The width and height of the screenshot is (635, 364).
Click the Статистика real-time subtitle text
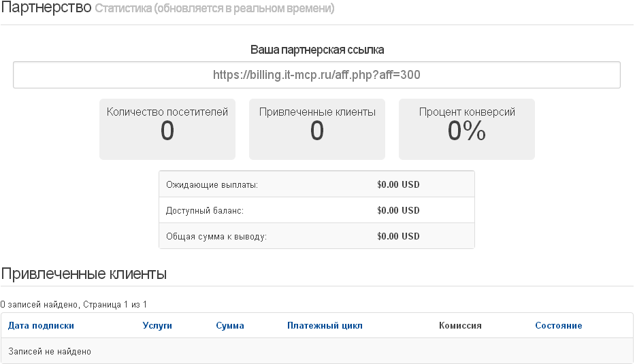pyautogui.click(x=214, y=8)
